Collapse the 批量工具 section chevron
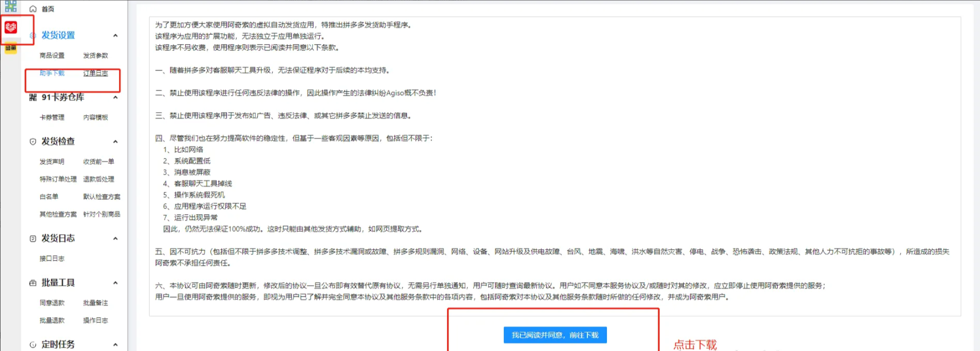 pyautogui.click(x=115, y=283)
